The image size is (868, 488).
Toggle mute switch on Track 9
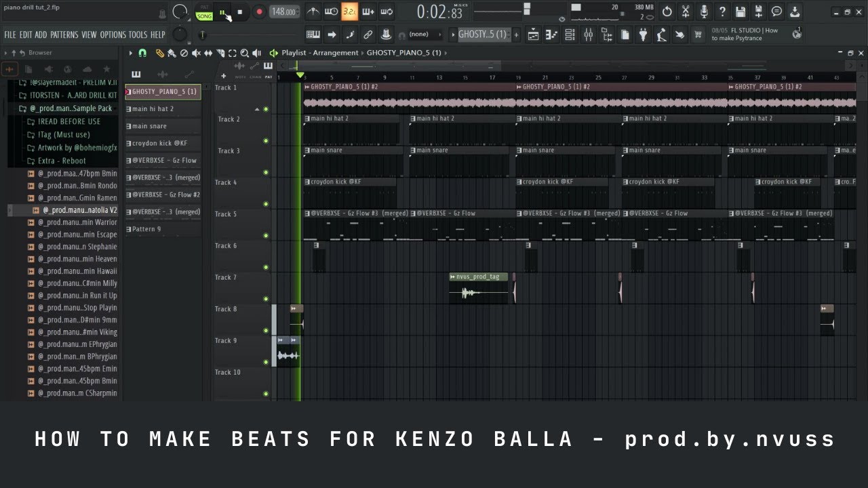266,362
